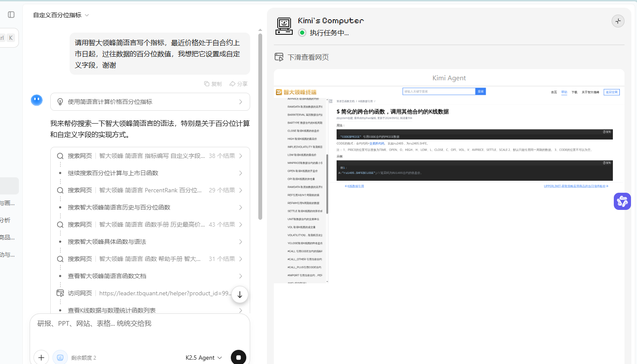Screen dimensions: 637x364
Task: Click the blue 搜索 button in webpage
Action: (x=481, y=91)
